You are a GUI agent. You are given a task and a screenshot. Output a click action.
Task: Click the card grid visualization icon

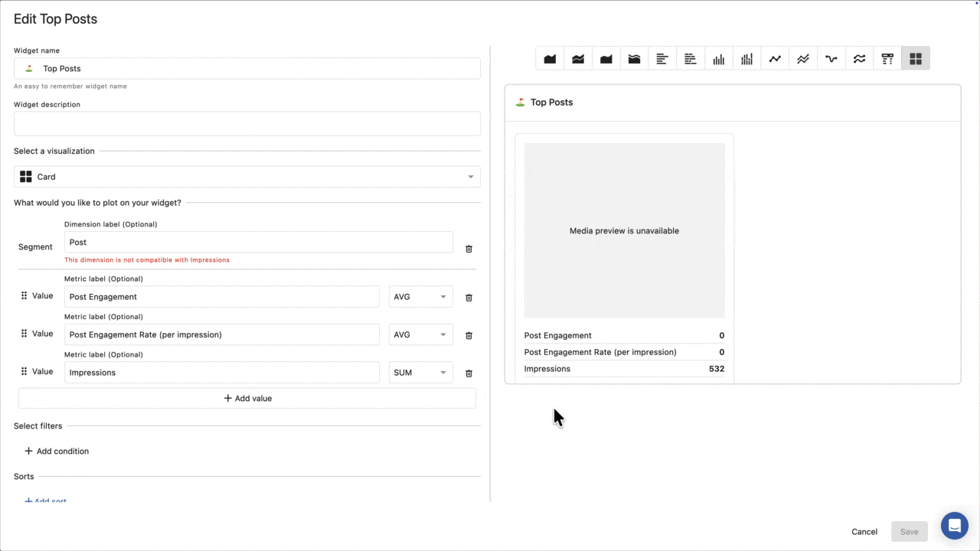coord(915,59)
